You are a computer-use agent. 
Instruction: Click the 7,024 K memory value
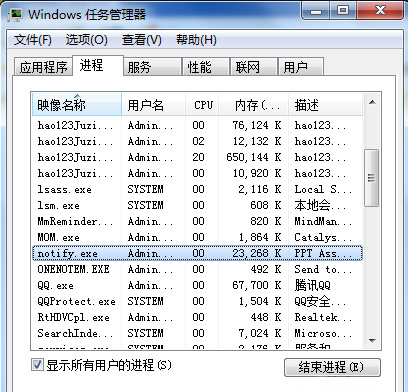pos(260,333)
